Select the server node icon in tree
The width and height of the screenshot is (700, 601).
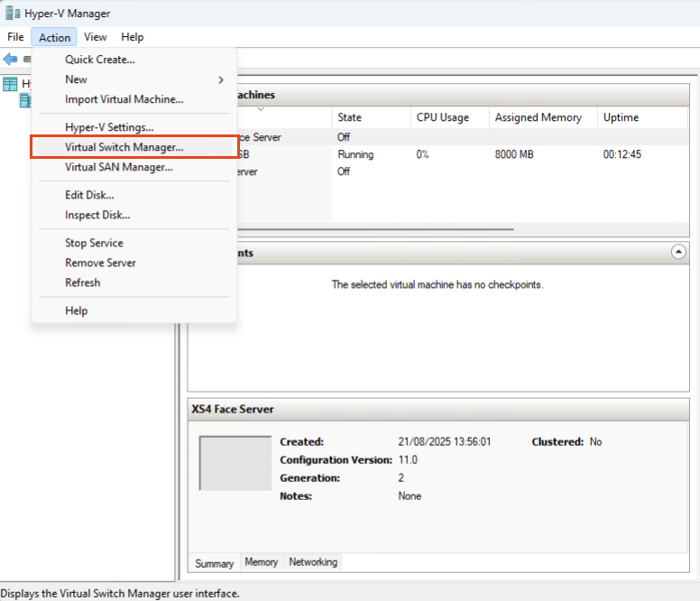25,100
